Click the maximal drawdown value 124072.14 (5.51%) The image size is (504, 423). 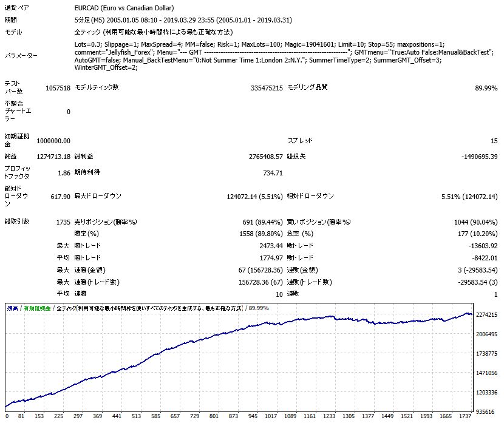pos(254,196)
